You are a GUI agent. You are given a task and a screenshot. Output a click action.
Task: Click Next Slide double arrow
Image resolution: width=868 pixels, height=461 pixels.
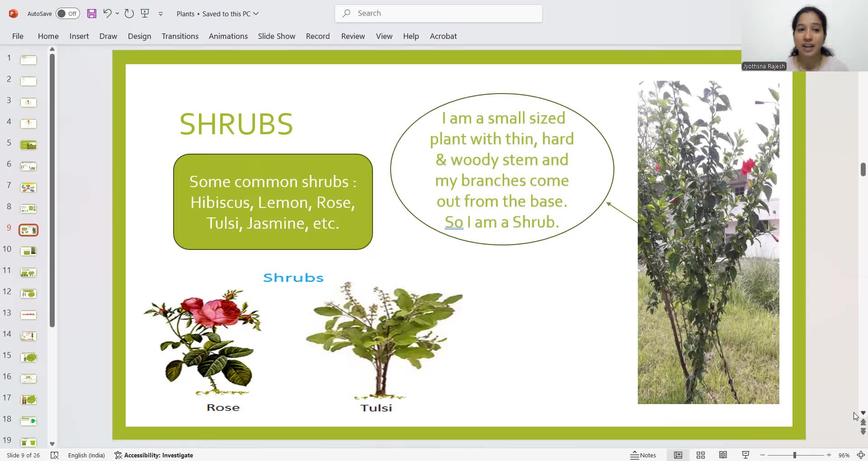[x=863, y=432]
